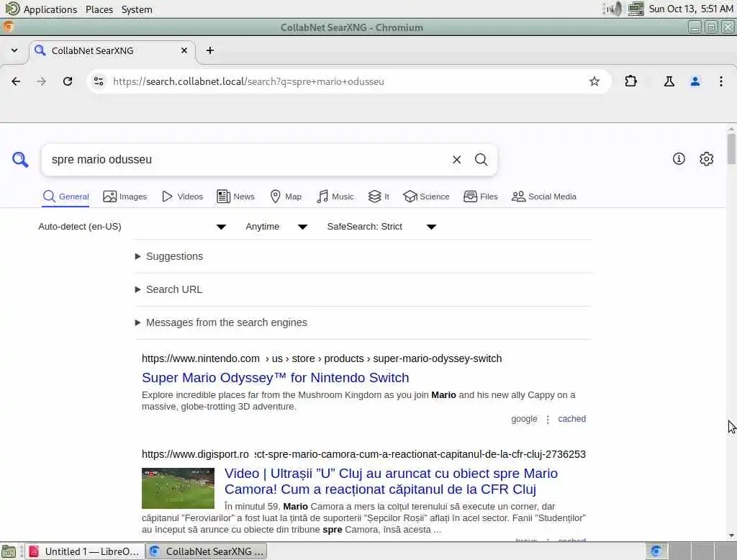Image resolution: width=737 pixels, height=560 pixels.
Task: Click the nintendo.com result URL
Action: coord(322,358)
